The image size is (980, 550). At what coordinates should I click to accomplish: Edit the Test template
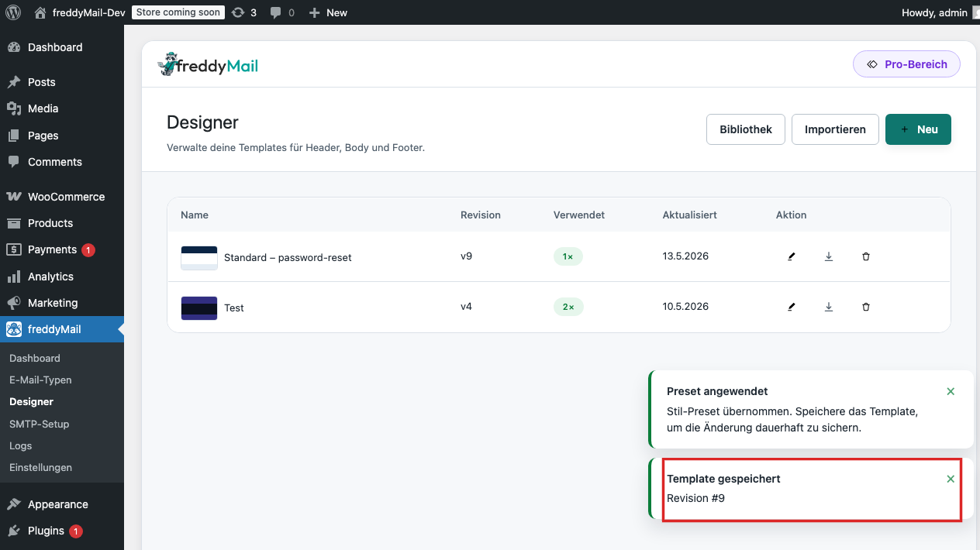791,307
